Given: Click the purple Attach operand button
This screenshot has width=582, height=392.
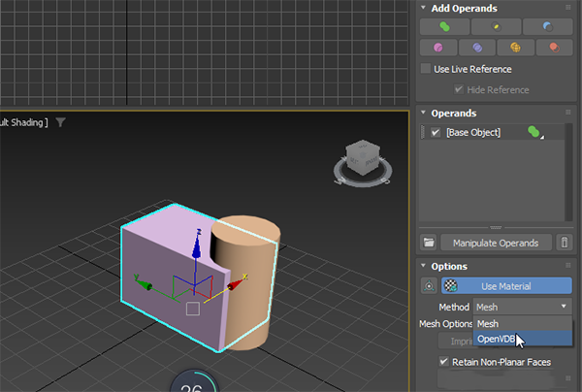Looking at the screenshot, I should [x=476, y=47].
